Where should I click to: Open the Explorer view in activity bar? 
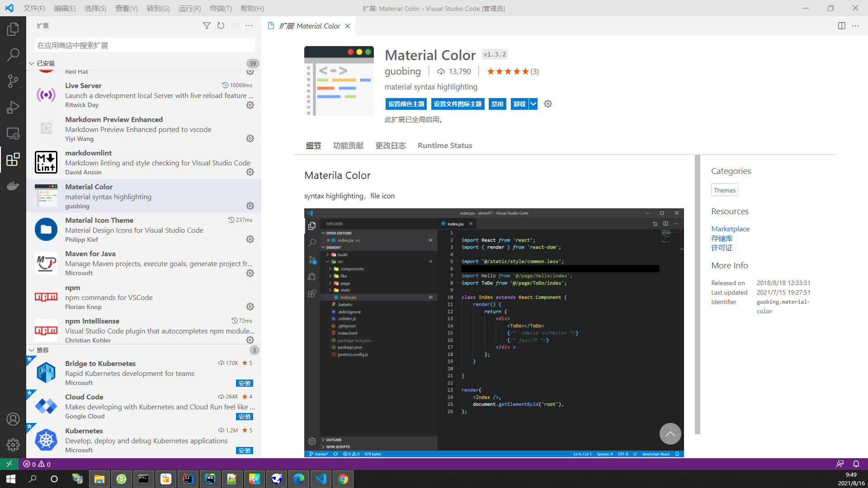click(13, 29)
